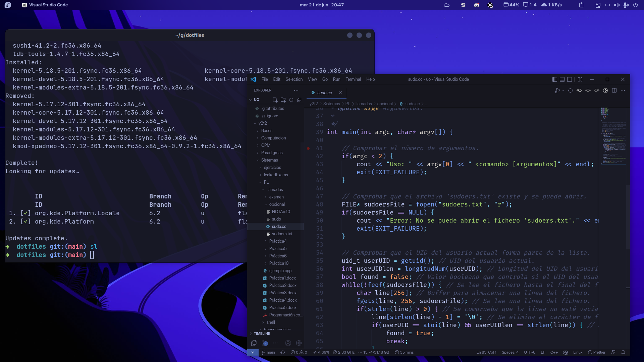This screenshot has height=362, width=644.
Task: Toggle bottom panel layout button
Action: click(562, 79)
